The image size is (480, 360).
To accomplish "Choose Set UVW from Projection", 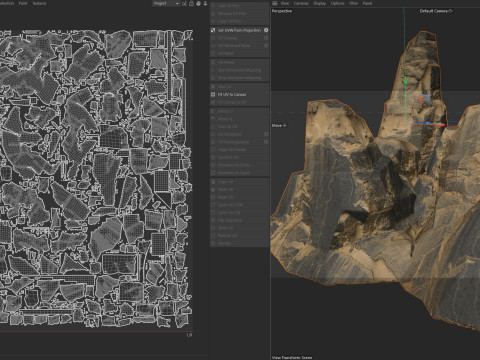I will tap(239, 30).
